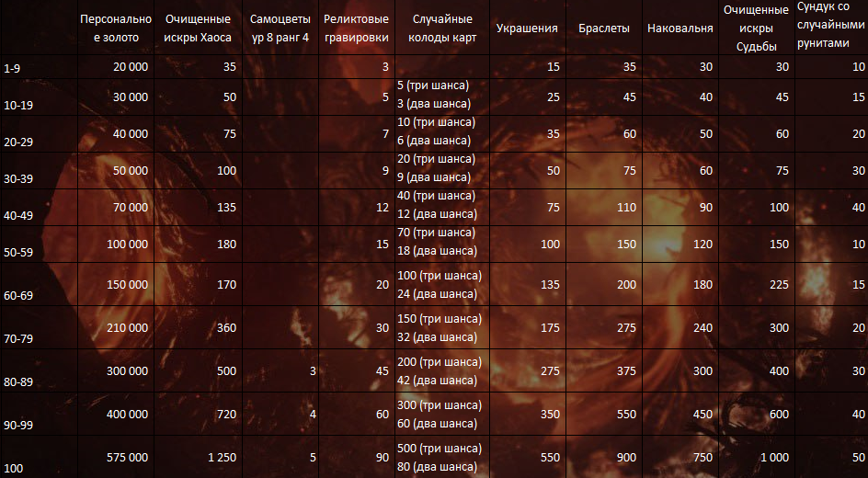Select the gold value '70 000'
The image size is (868, 478).
(x=131, y=208)
